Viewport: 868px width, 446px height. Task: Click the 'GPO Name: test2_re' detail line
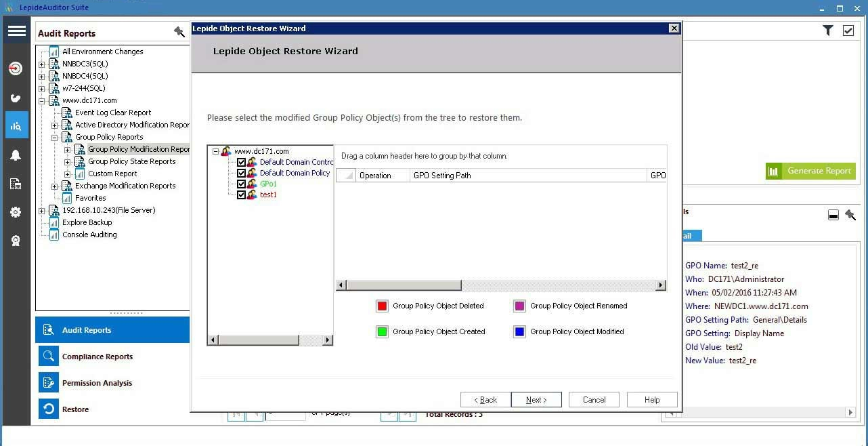click(x=722, y=266)
